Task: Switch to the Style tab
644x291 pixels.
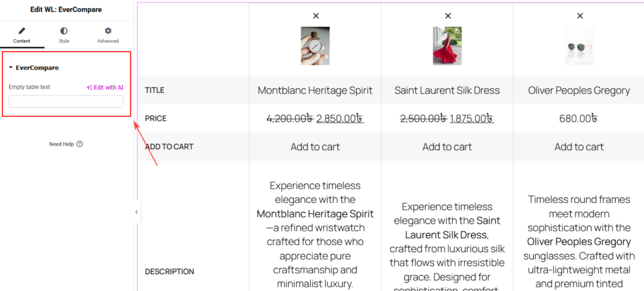Action: [64, 35]
